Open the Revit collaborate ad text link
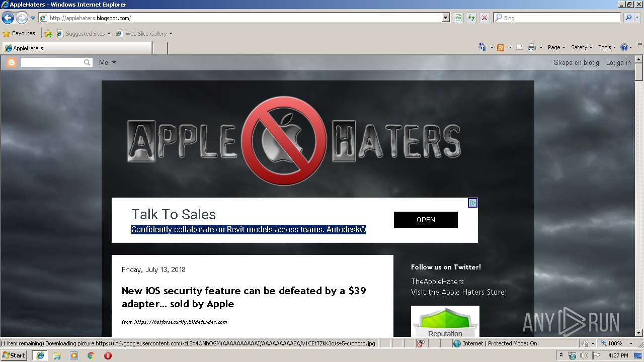The image size is (644, 362). point(249,229)
